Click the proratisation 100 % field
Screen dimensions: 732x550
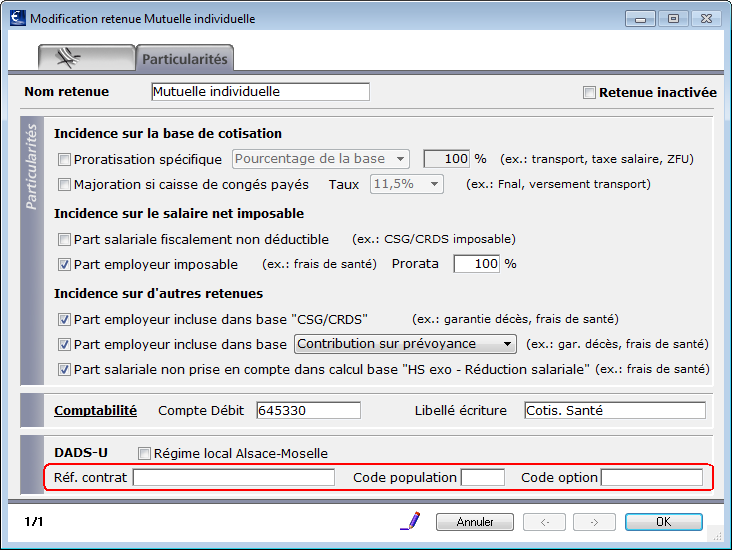447,159
